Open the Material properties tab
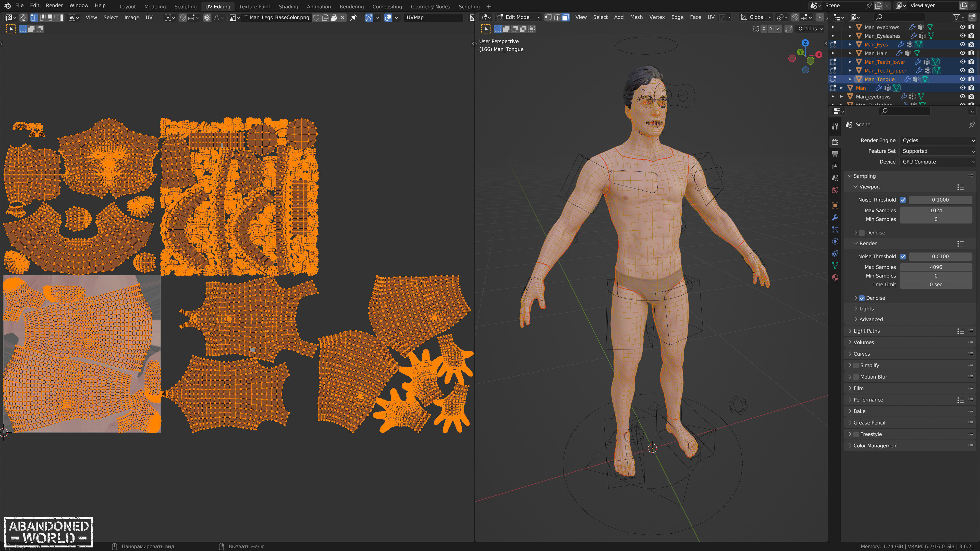 835,277
